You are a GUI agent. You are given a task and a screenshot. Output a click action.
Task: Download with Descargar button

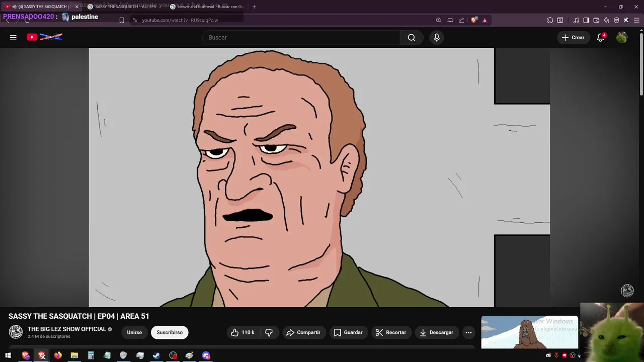(436, 332)
